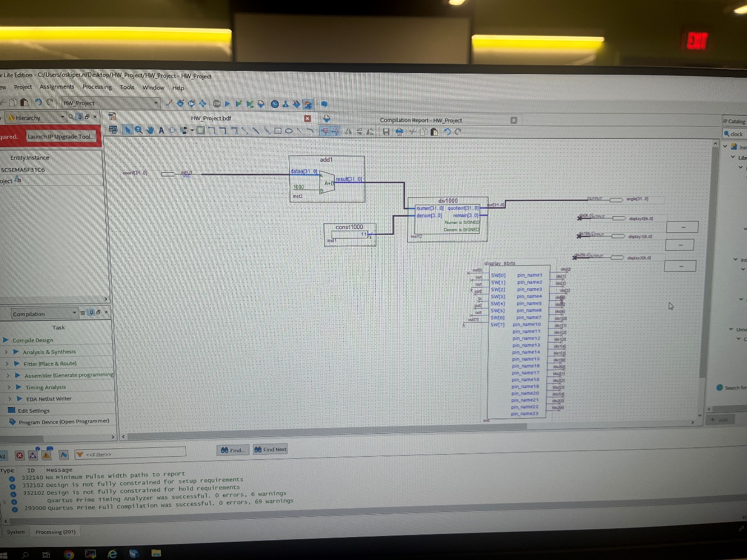Open the Compilation flow dropdown in Tasks panel
Viewport: 747px width, 560px height.
[x=73, y=313]
